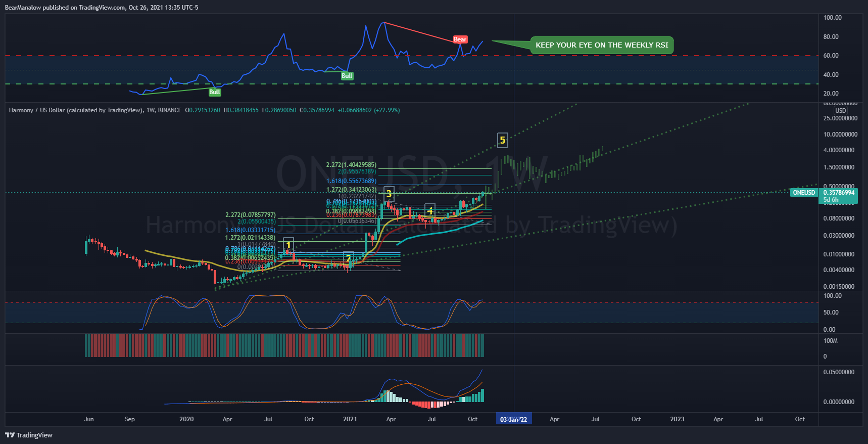This screenshot has width=868, height=444.
Task: Click the TradingView logo at bottom left
Action: coord(29,435)
